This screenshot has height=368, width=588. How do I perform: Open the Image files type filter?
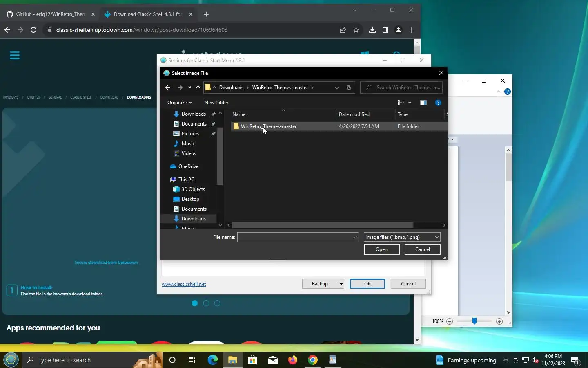click(402, 237)
